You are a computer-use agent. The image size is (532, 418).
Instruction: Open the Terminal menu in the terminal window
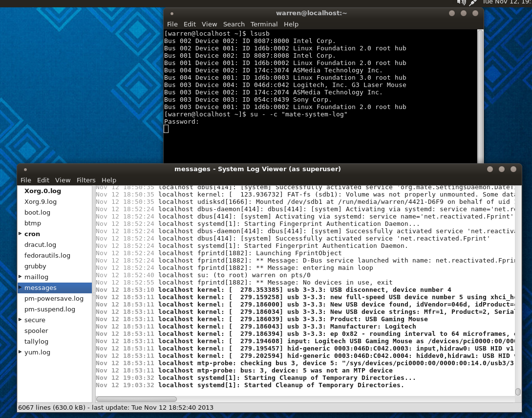click(x=264, y=24)
